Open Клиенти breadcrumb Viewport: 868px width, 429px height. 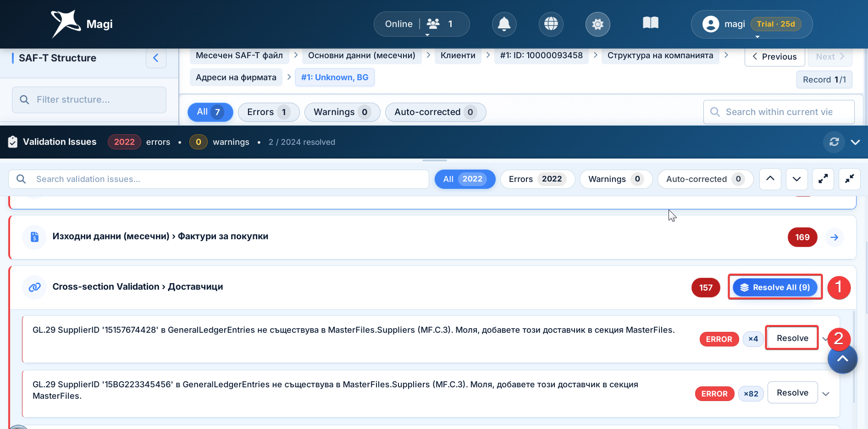(x=458, y=55)
